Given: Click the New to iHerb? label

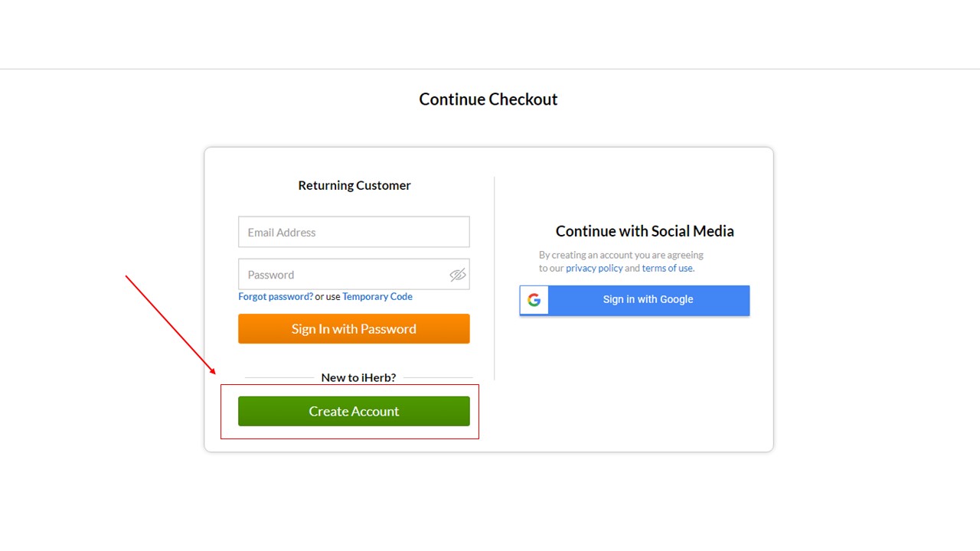Looking at the screenshot, I should coord(358,377).
